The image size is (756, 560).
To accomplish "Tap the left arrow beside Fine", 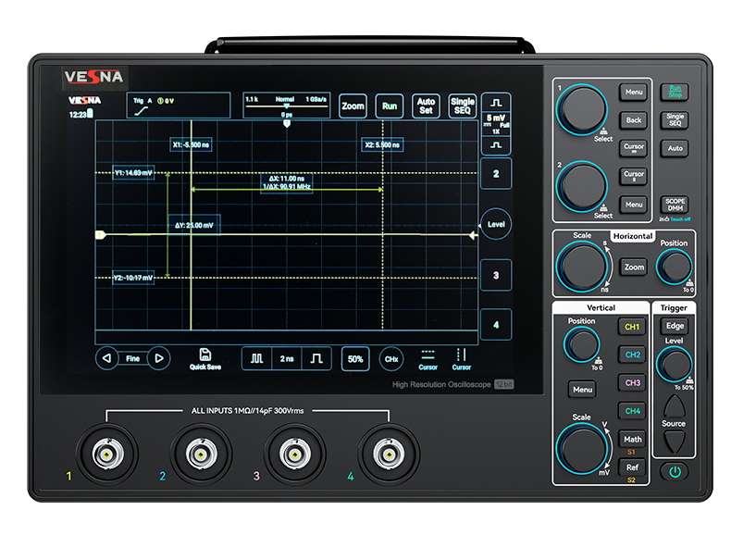I will (107, 358).
